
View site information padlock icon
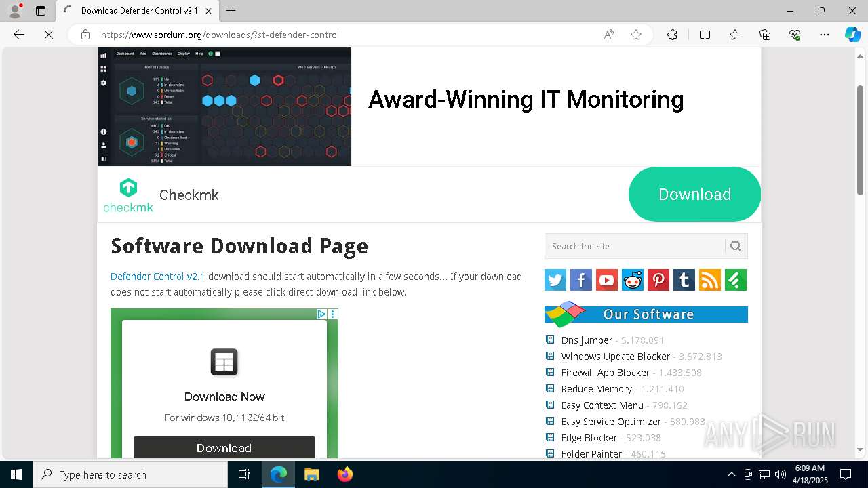[85, 35]
